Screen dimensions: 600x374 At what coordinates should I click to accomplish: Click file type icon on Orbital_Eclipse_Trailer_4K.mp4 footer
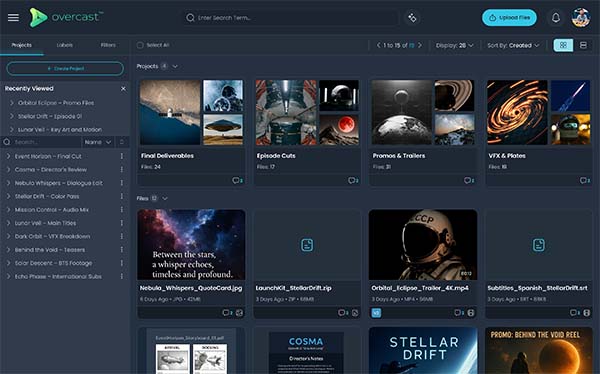coord(471,313)
